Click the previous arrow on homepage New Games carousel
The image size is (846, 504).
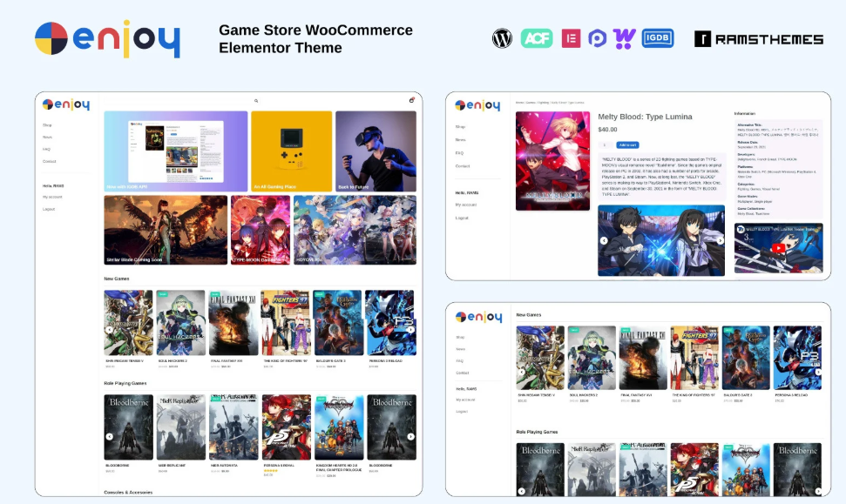click(x=109, y=329)
